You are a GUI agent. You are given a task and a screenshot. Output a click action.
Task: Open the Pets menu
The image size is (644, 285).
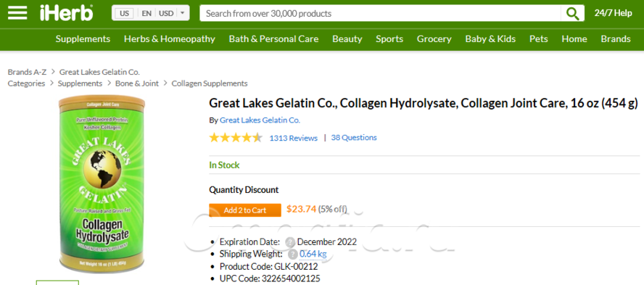coord(538,39)
